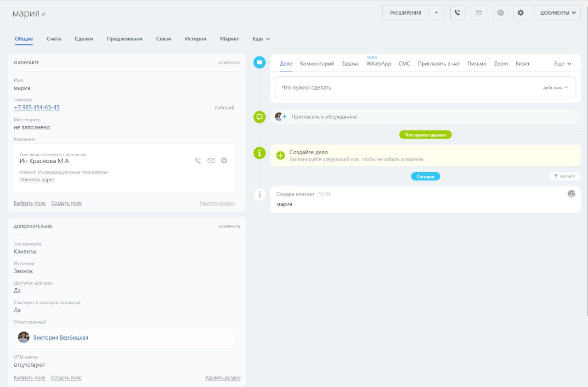Click the Фильтр button in timeline
Screen dimensions: 588x387
pos(565,176)
